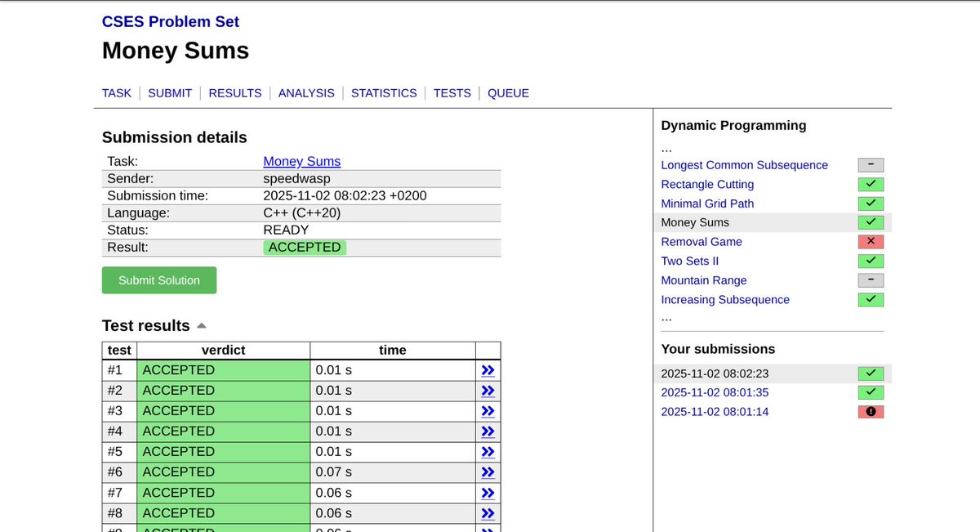Open Mountain Range problem
The image size is (980, 532).
pos(704,280)
